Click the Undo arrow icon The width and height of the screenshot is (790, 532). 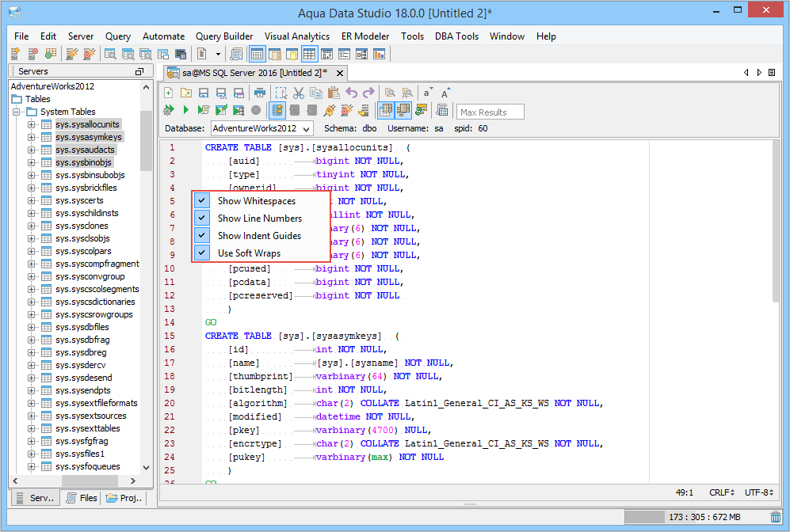[352, 93]
